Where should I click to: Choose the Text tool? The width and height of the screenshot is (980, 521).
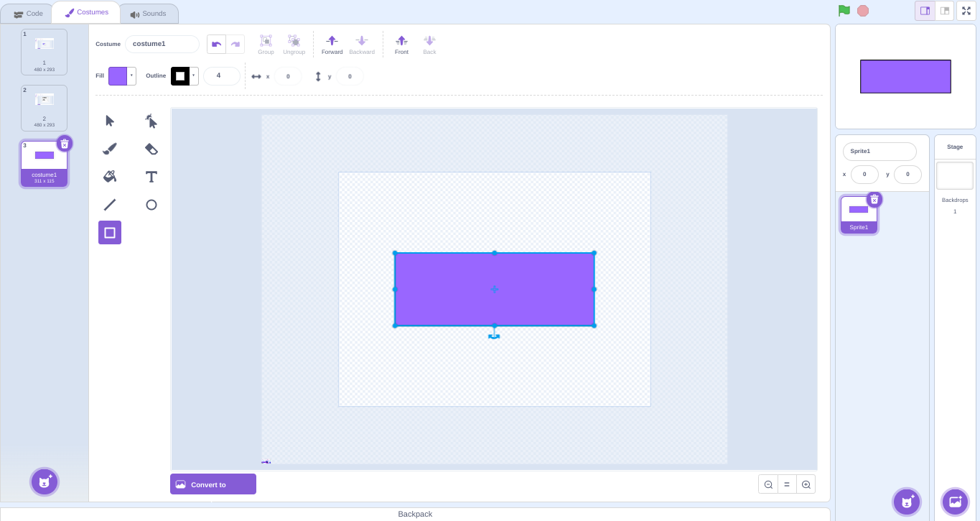tap(151, 177)
